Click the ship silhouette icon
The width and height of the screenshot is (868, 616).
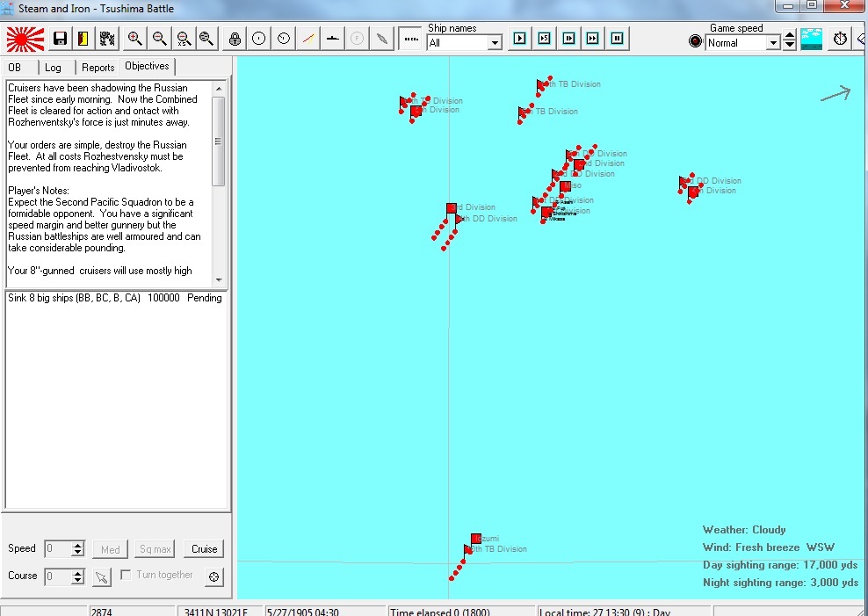[x=332, y=39]
